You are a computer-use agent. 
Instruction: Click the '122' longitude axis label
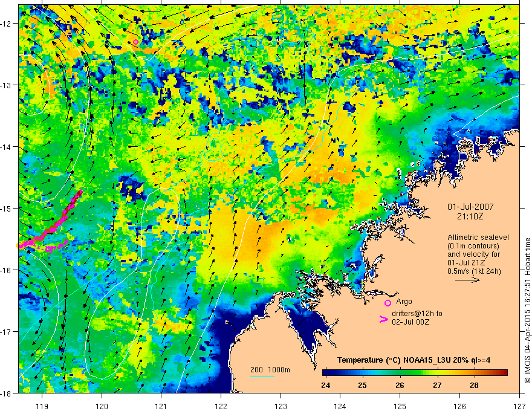point(221,406)
